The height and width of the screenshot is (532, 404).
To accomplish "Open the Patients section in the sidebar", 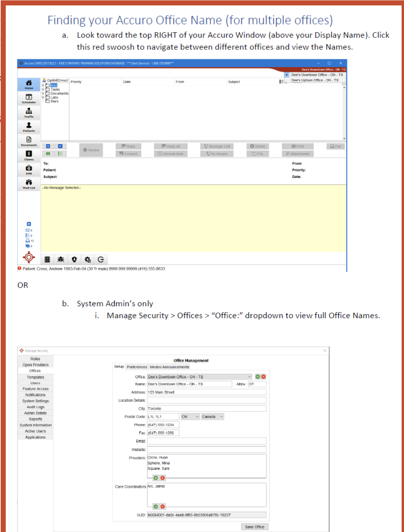I will (x=29, y=127).
